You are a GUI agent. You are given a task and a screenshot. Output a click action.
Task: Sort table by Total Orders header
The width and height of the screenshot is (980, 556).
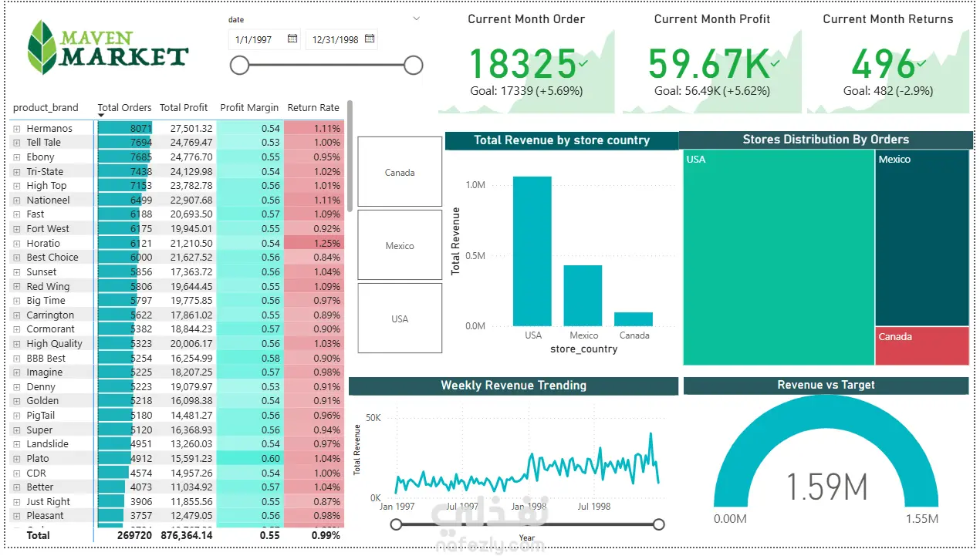(124, 108)
